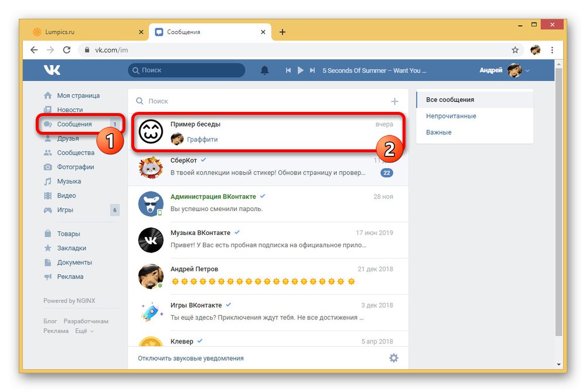Open the СберКот conversation
This screenshot has width=586, height=392.
click(x=268, y=168)
